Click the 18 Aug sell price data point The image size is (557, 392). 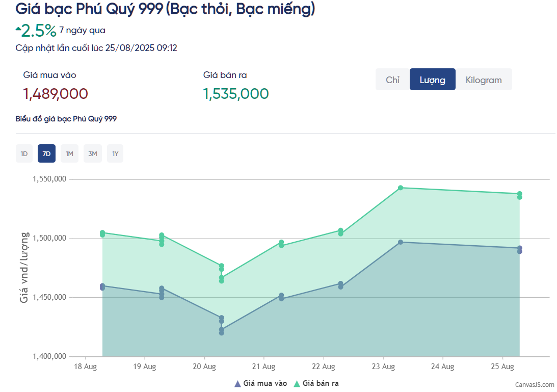[102, 233]
